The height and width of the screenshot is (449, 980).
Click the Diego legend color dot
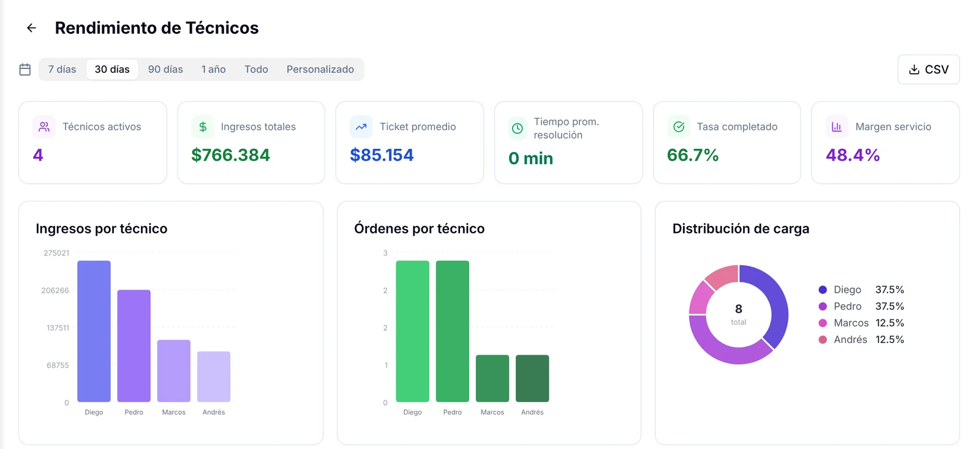pyautogui.click(x=823, y=290)
